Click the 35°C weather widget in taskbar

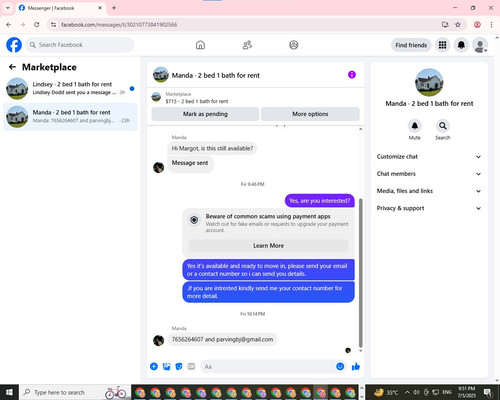386,392
